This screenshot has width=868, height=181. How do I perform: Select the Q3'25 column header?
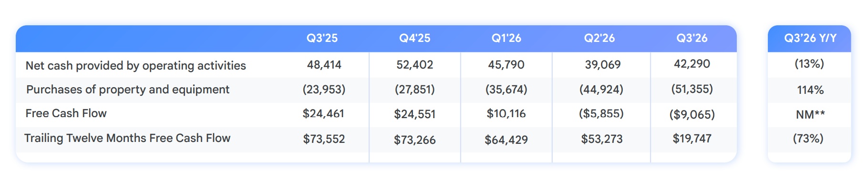(x=322, y=38)
